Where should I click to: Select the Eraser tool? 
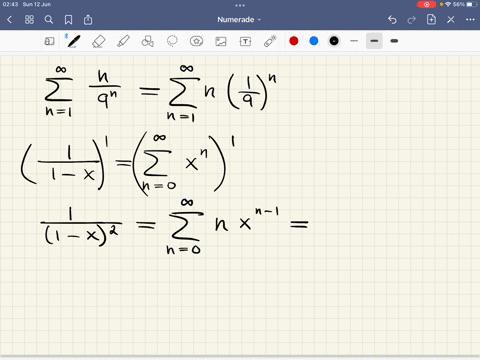[x=98, y=41]
